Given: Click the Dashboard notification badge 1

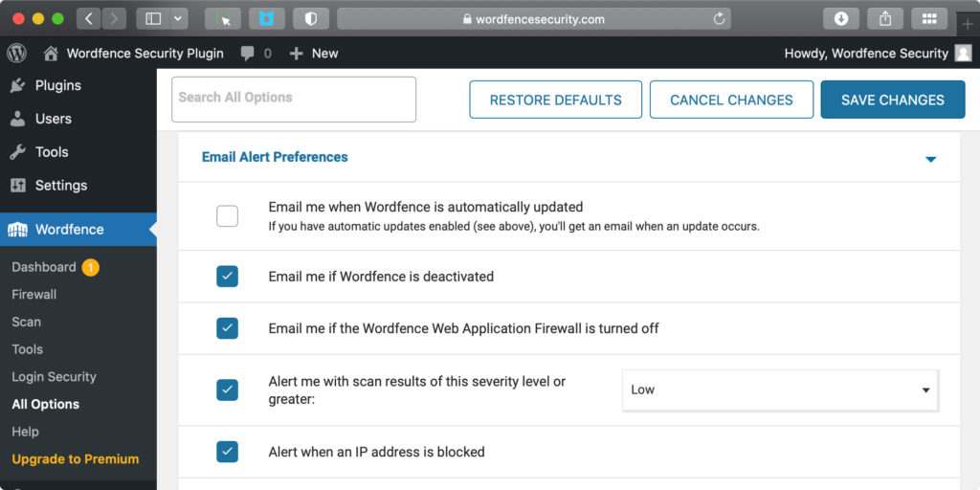Looking at the screenshot, I should tap(91, 268).
